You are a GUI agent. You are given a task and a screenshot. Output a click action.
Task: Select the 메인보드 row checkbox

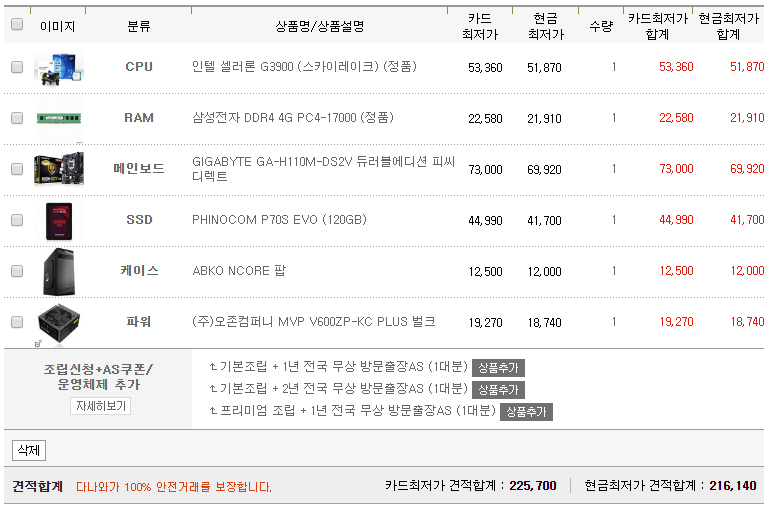(x=17, y=169)
